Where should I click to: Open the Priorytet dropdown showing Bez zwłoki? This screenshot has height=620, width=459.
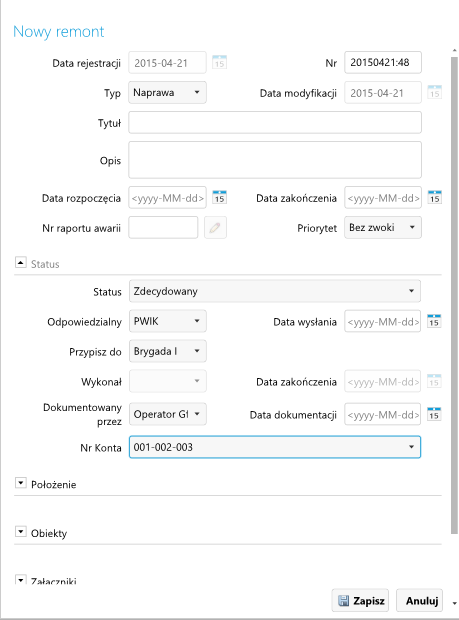click(383, 227)
